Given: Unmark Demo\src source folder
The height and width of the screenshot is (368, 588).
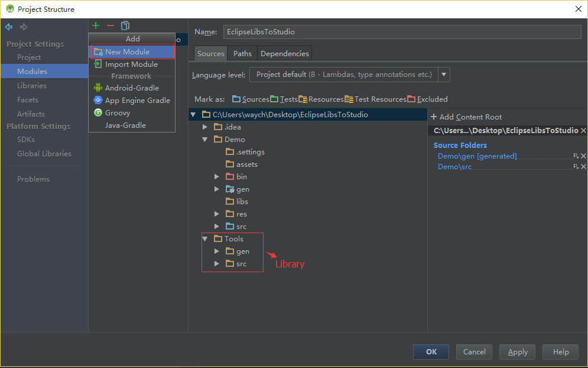Looking at the screenshot, I should (x=583, y=166).
